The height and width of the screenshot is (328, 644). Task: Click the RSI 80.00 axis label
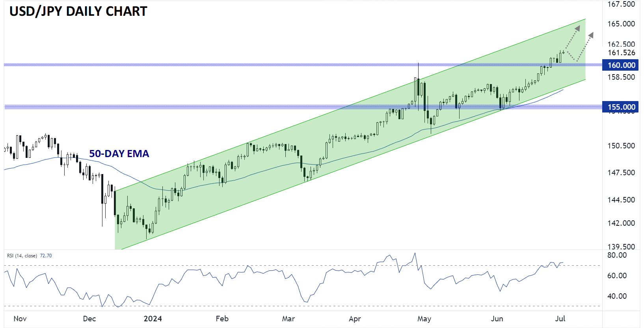(x=617, y=255)
